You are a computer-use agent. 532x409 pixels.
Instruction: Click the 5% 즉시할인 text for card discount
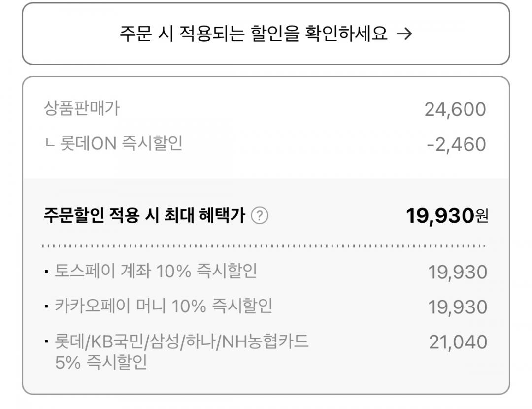[101, 363]
